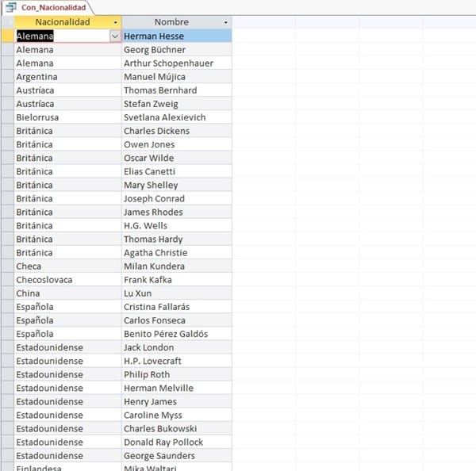Click the cell Thomas Hardy
The width and height of the screenshot is (476, 471).
177,239
